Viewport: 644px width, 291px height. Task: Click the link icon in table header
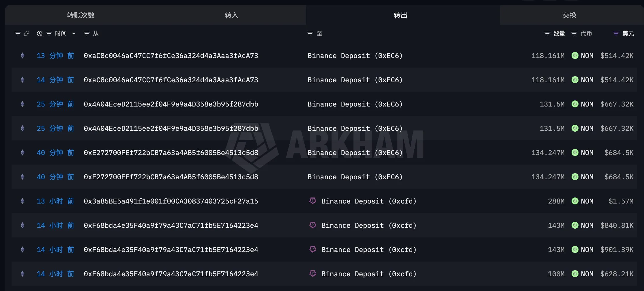tap(27, 33)
